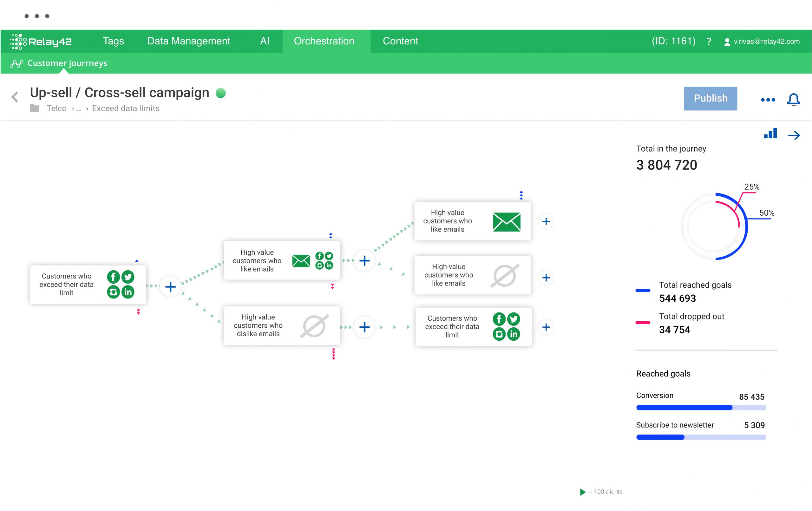Click the plus beside rightmost exceed data node

pyautogui.click(x=546, y=327)
